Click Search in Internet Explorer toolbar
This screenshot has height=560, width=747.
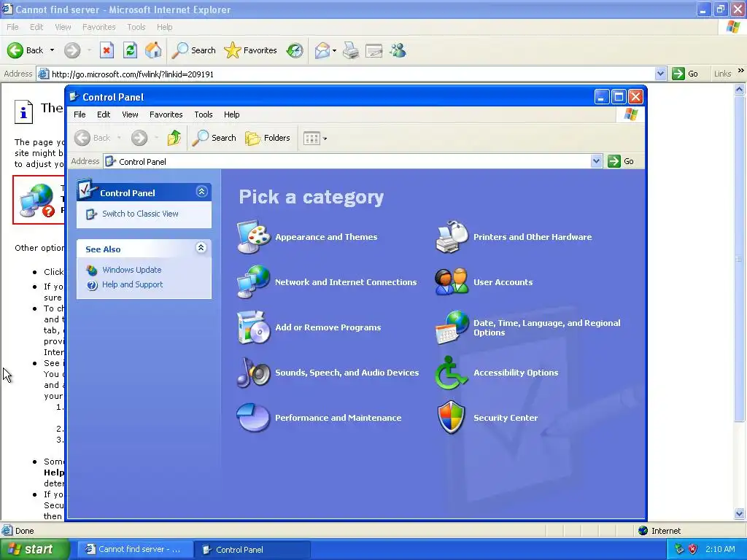(194, 50)
